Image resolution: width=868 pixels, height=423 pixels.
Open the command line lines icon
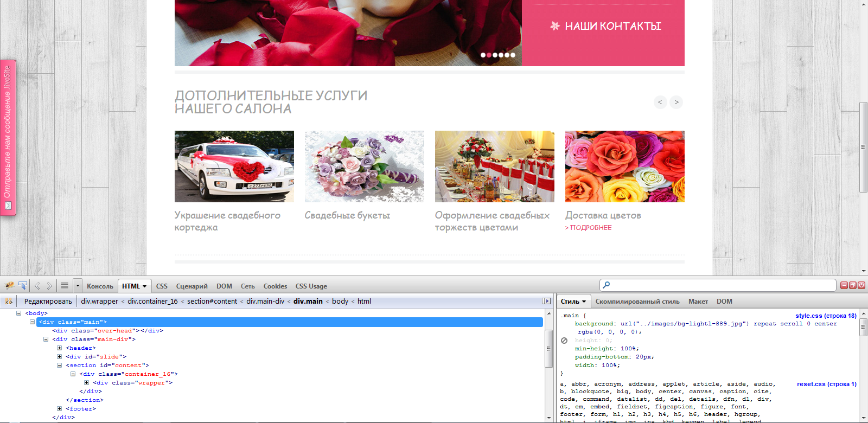[x=65, y=285]
